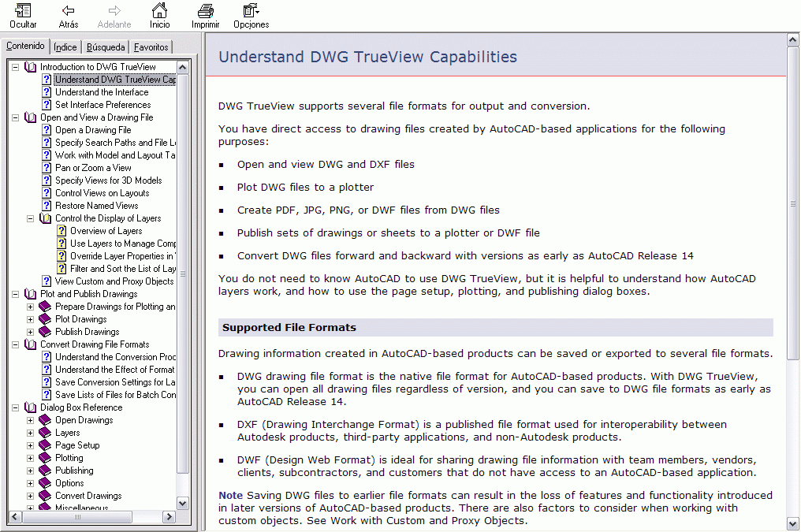Open the Control Views on Layouts topic

point(102,193)
